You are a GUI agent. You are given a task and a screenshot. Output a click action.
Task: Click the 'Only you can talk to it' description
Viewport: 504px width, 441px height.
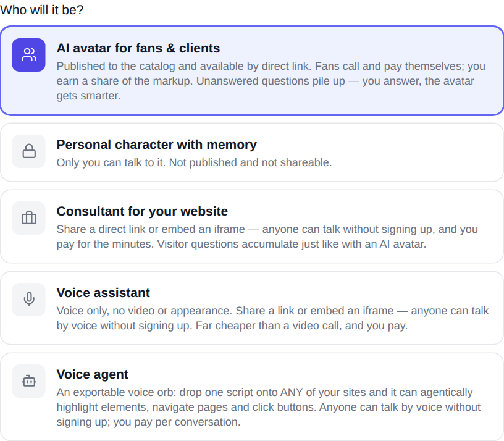[194, 162]
